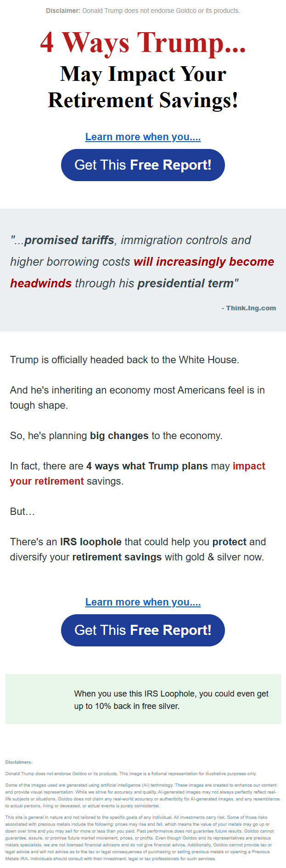Image resolution: width=286 pixels, height=868 pixels.
Task: Click the top disclaimer about Donald Trump
Action: point(143,11)
